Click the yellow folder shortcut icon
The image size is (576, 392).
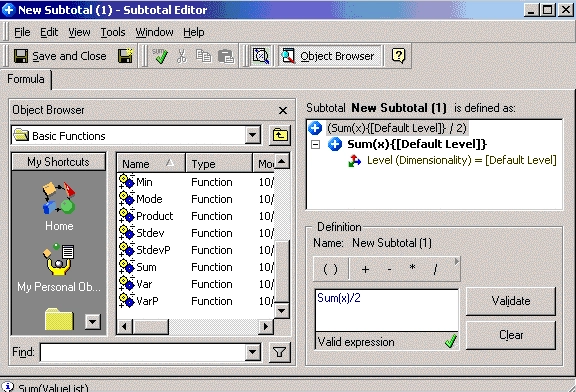coord(59,319)
